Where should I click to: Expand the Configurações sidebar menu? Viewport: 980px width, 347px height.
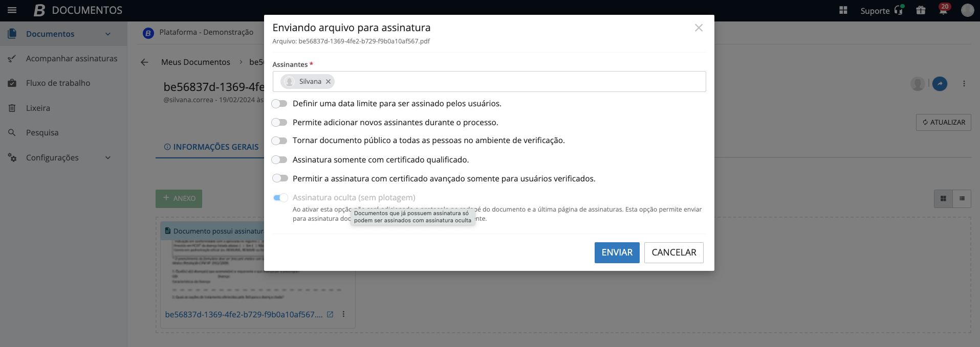(107, 158)
